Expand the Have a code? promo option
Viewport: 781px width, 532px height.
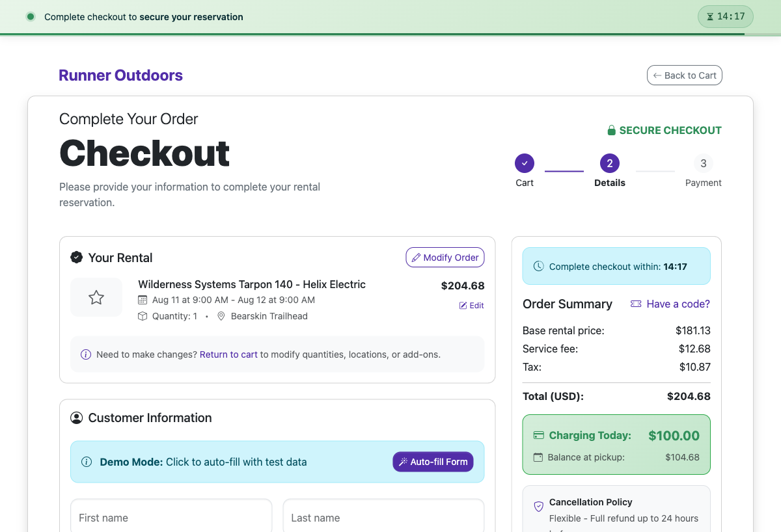pos(670,304)
